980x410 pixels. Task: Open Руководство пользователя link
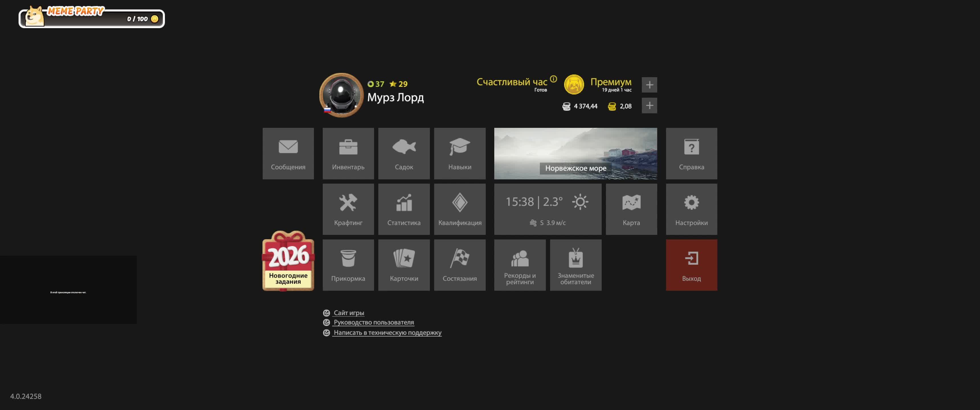tap(373, 322)
